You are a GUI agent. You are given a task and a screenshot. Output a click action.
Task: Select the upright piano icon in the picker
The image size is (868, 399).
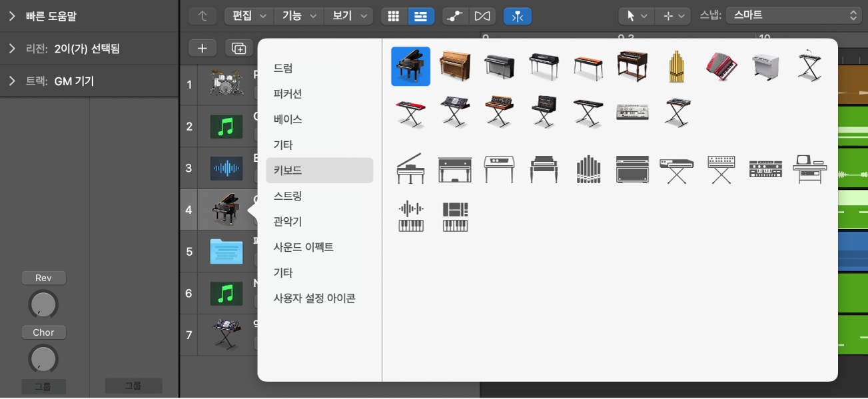(x=455, y=66)
